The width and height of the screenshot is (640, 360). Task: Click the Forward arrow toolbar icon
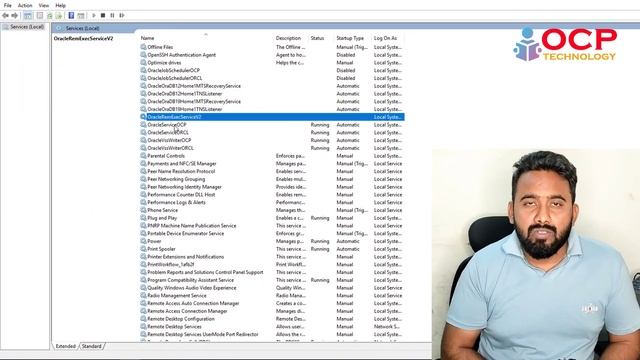coord(15,16)
